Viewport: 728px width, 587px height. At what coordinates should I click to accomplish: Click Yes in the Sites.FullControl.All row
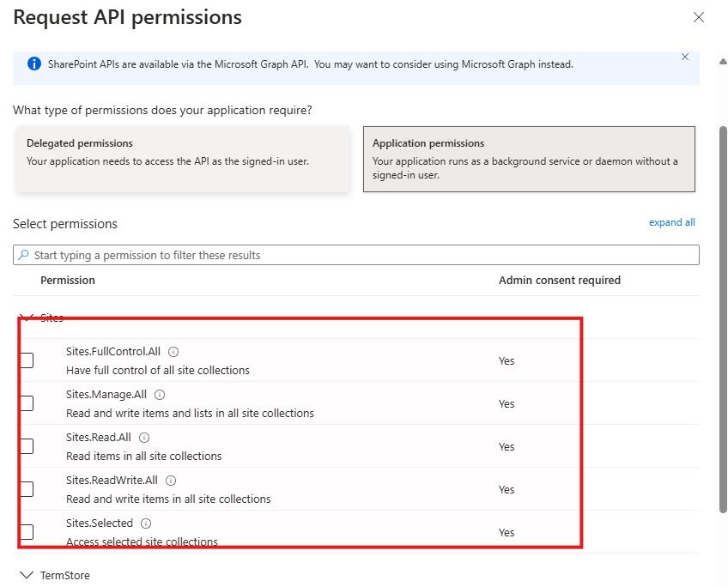click(x=507, y=361)
